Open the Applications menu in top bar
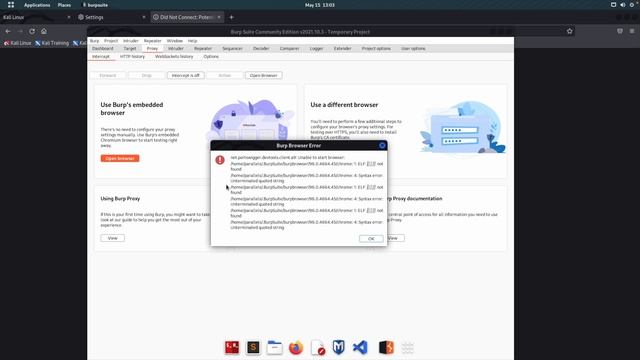This screenshot has height=360, width=640. tap(37, 5)
